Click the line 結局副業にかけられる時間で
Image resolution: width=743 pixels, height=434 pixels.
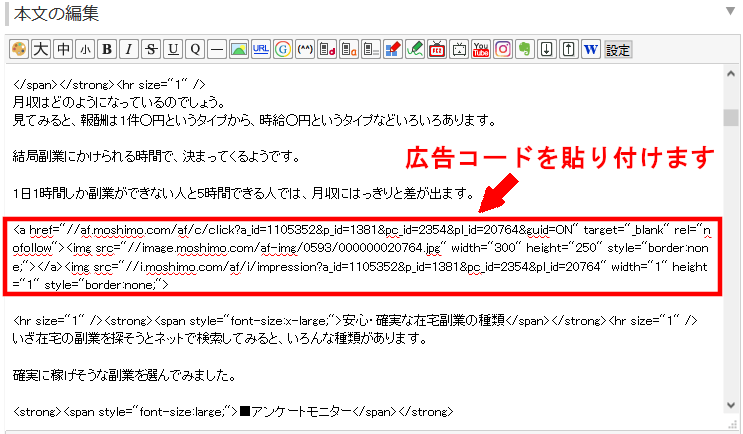coord(156,156)
